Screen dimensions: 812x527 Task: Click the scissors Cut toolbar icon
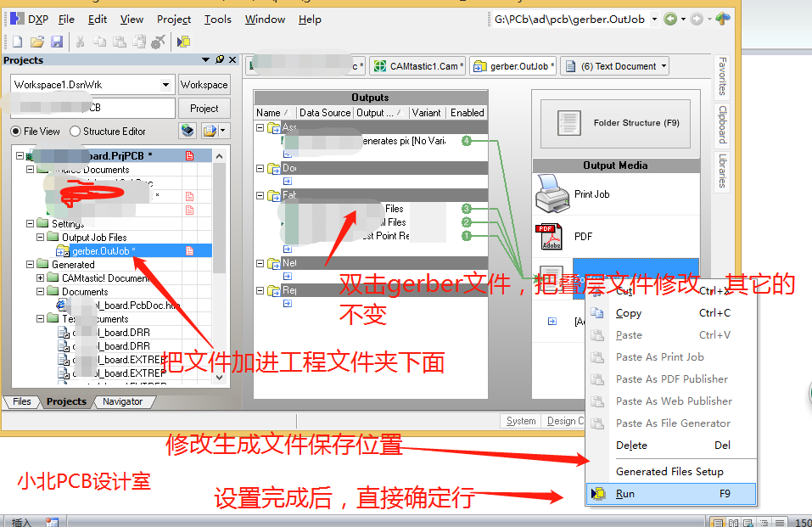click(81, 42)
